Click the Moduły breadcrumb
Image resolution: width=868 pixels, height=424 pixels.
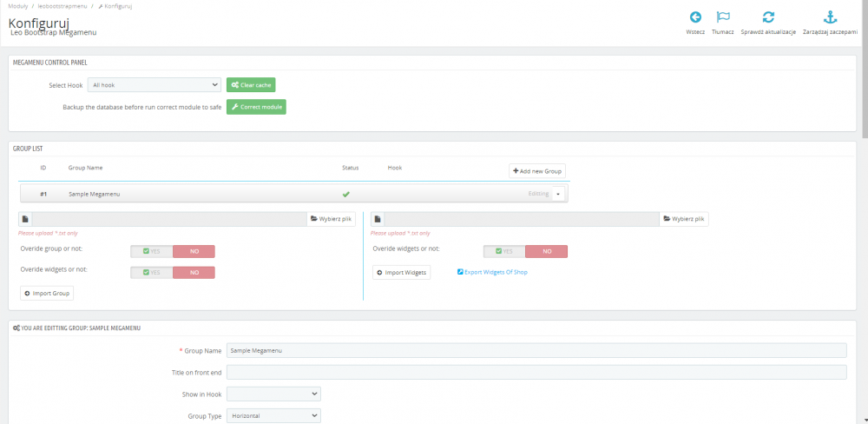(18, 6)
